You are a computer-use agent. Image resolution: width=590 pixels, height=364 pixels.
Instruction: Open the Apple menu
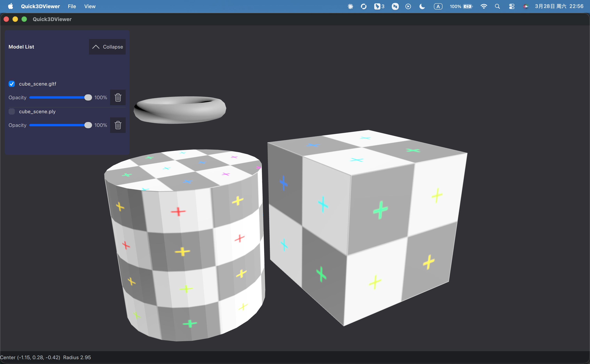coord(10,6)
